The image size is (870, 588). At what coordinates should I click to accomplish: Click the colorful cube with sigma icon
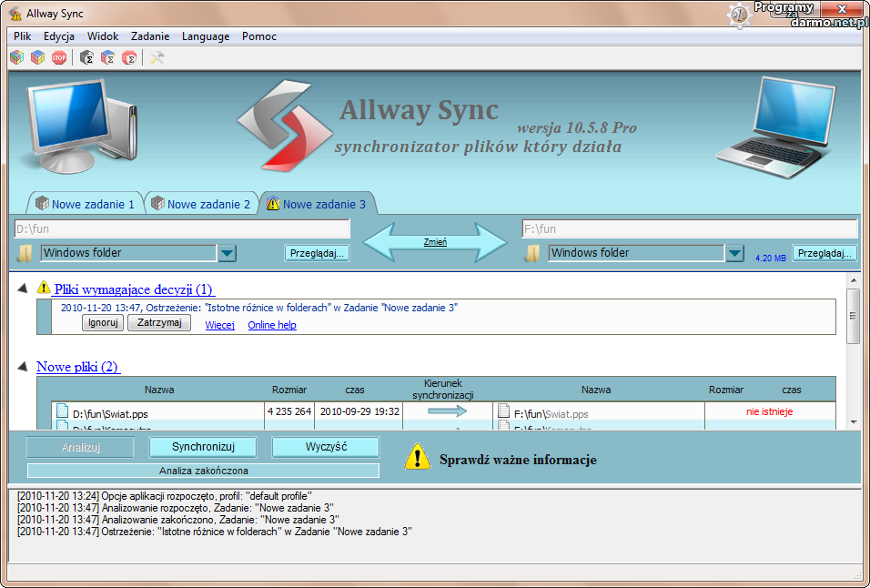tap(108, 57)
